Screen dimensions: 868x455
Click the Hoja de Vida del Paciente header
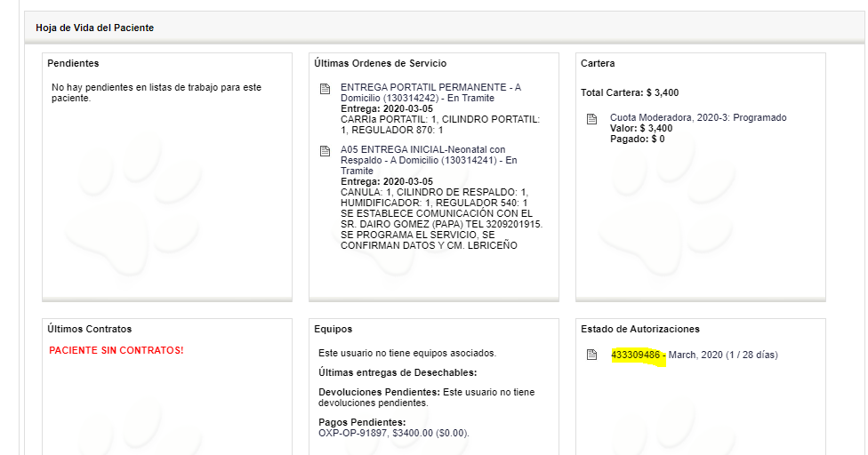click(x=94, y=28)
